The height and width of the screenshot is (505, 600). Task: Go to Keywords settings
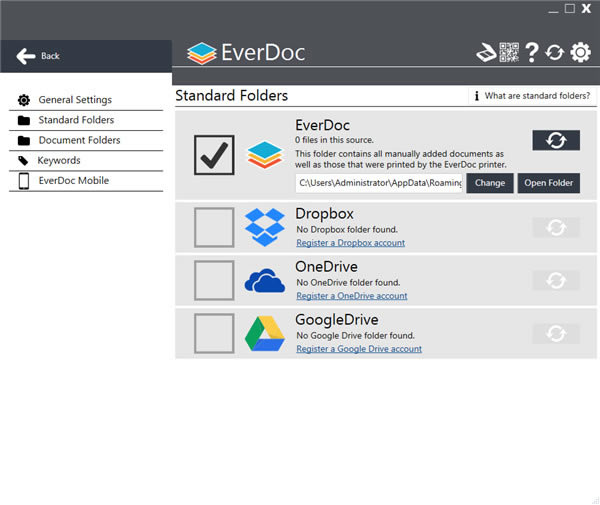(86, 161)
